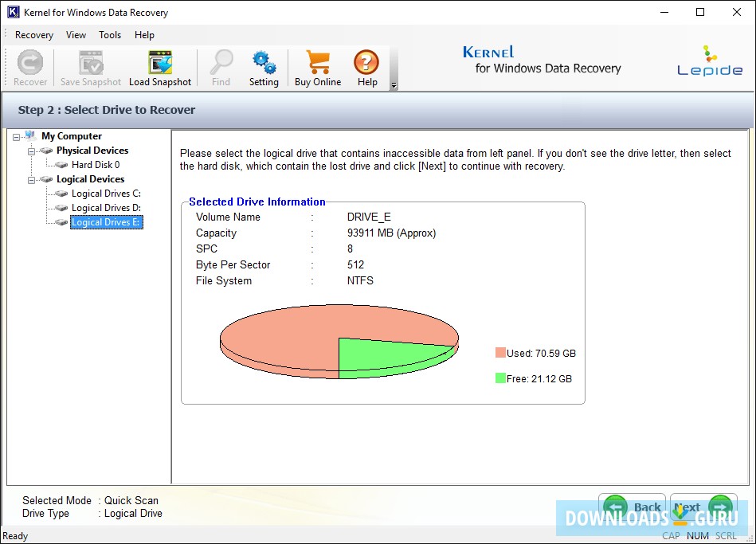Viewport: 756px width, 544px height.
Task: Click the Step 2 : Select Drive heading
Action: pos(107,110)
